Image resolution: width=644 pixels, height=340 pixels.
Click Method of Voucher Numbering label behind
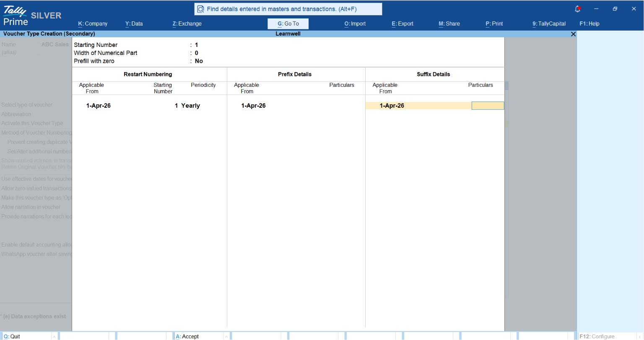36,132
